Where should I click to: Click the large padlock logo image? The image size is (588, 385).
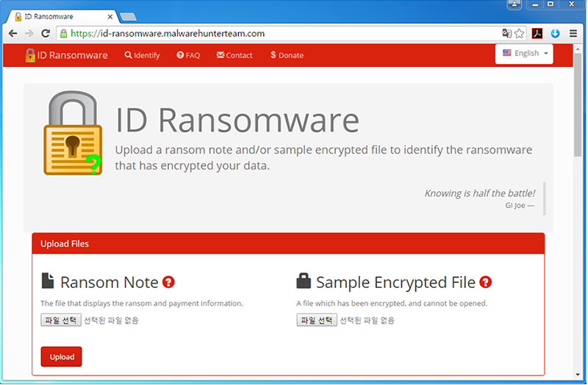(73, 133)
